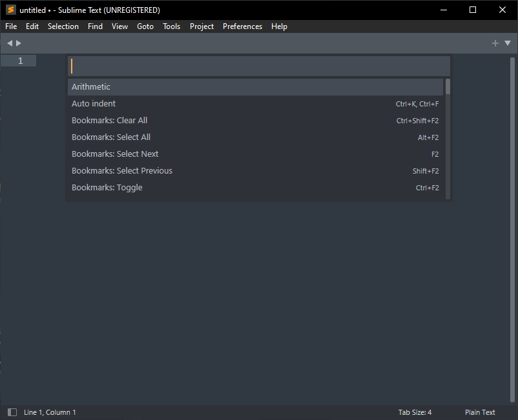Viewport: 518px width, 420px height.
Task: Run the Auto indent command
Action: click(255, 104)
